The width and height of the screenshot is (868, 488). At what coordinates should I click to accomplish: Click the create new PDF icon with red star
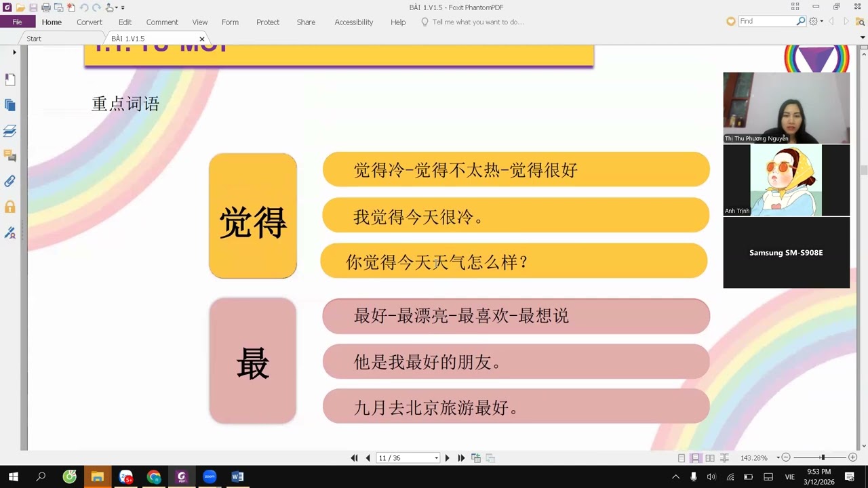(x=71, y=7)
